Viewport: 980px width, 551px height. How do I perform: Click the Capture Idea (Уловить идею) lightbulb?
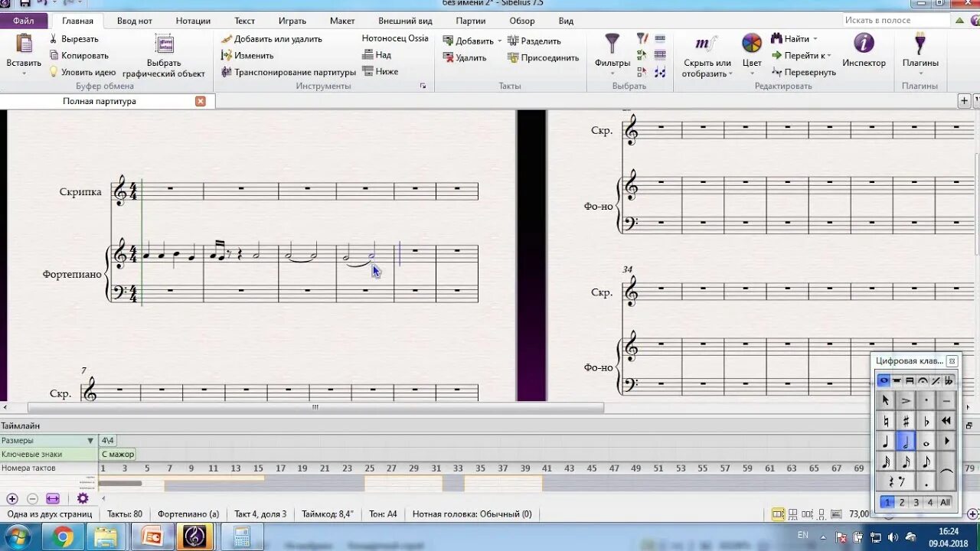pyautogui.click(x=54, y=71)
